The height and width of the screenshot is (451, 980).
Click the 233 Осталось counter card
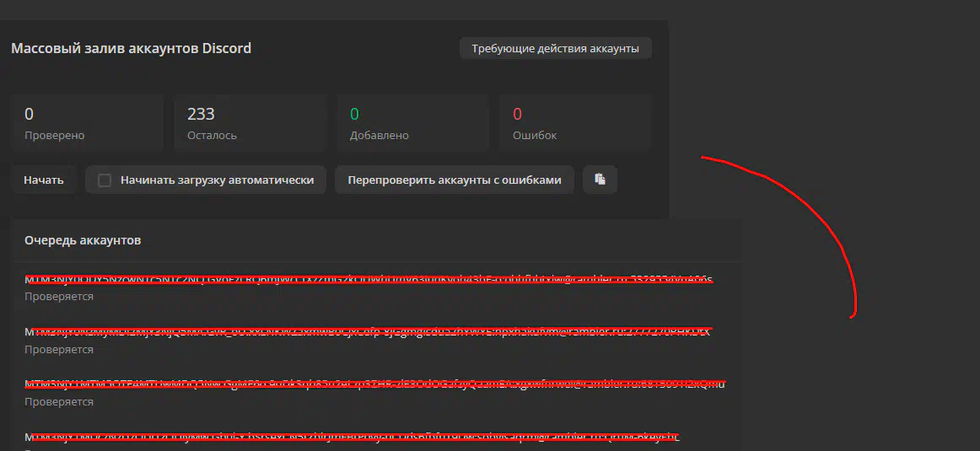click(x=250, y=123)
